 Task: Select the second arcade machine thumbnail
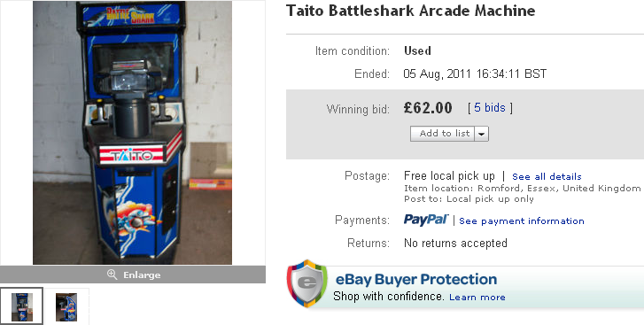coord(66,307)
